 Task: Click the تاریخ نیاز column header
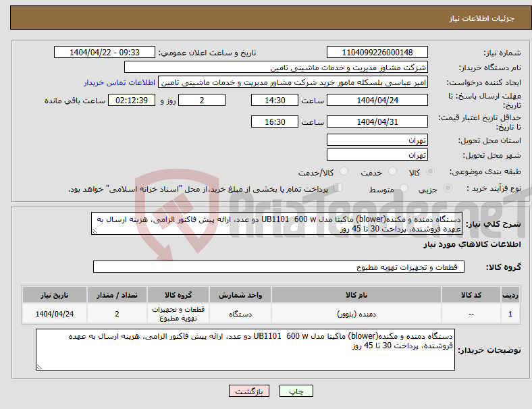tap(55, 295)
